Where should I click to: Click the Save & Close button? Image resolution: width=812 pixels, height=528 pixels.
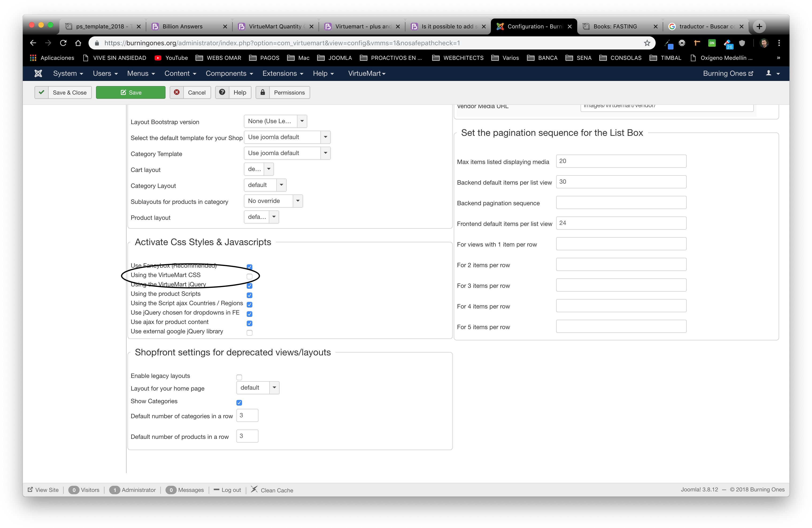click(63, 92)
